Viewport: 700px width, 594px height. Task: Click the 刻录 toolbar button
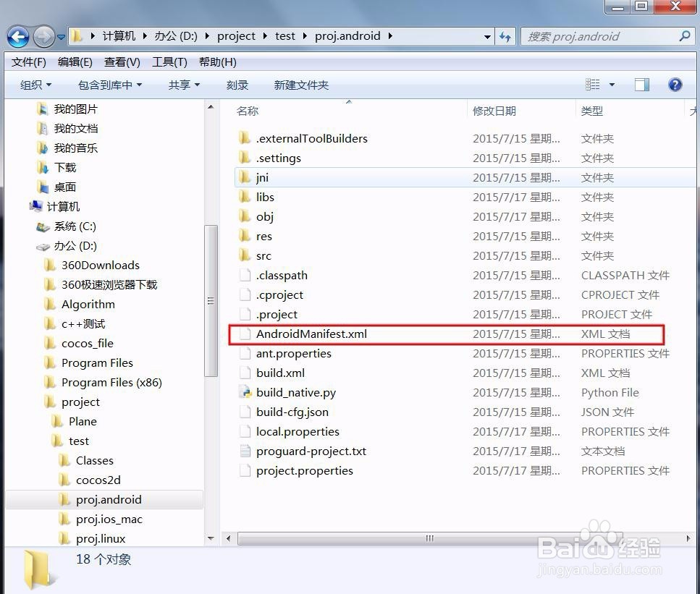[237, 85]
